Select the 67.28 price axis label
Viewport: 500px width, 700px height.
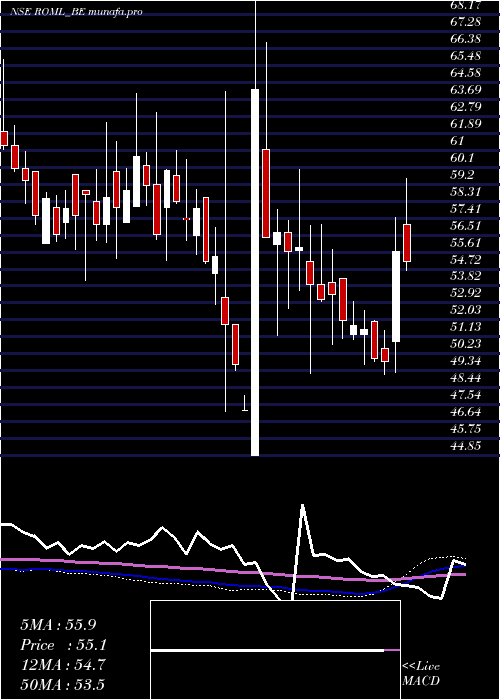[x=466, y=22]
